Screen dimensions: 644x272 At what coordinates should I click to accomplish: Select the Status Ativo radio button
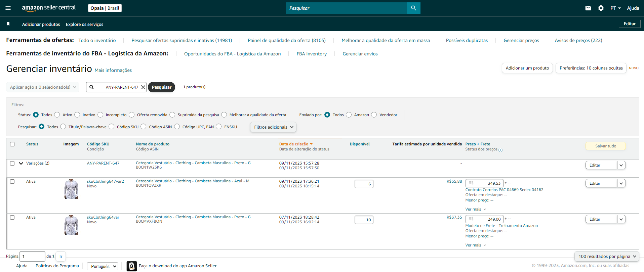pyautogui.click(x=57, y=115)
